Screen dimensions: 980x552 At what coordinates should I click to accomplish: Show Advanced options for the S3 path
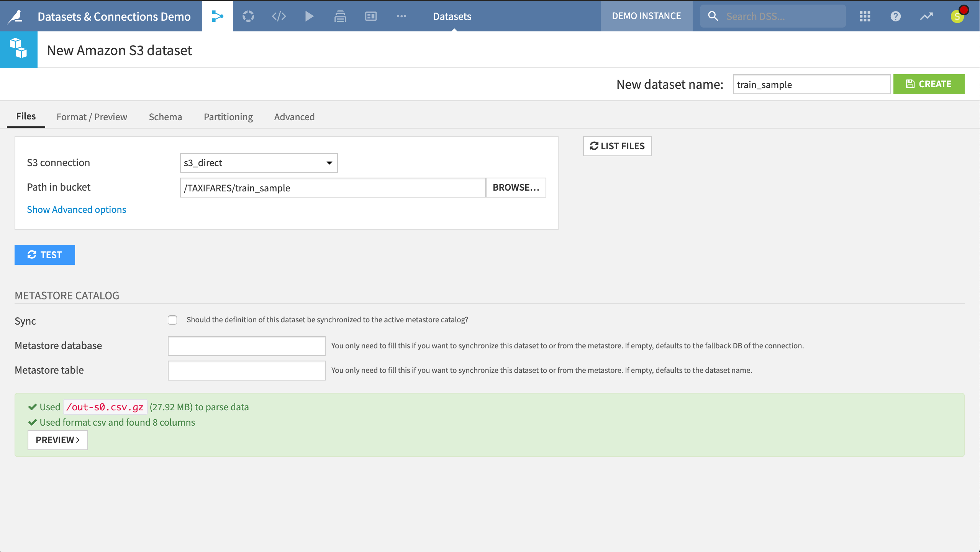(x=76, y=209)
